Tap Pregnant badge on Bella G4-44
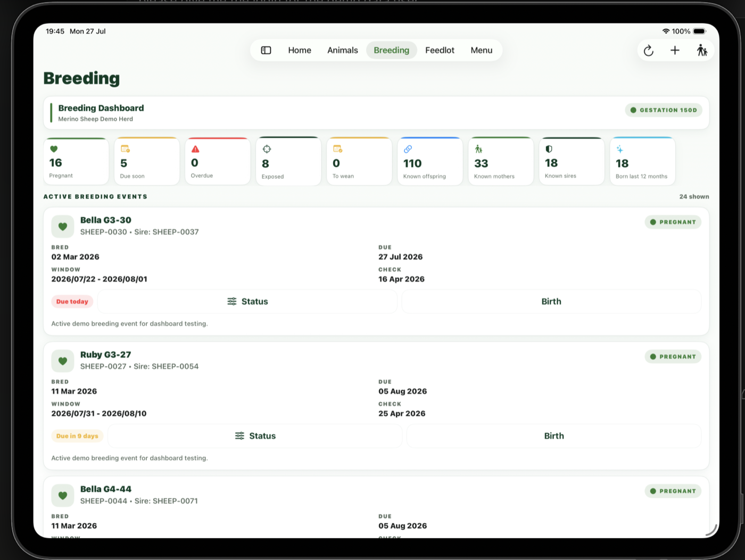 pyautogui.click(x=673, y=491)
